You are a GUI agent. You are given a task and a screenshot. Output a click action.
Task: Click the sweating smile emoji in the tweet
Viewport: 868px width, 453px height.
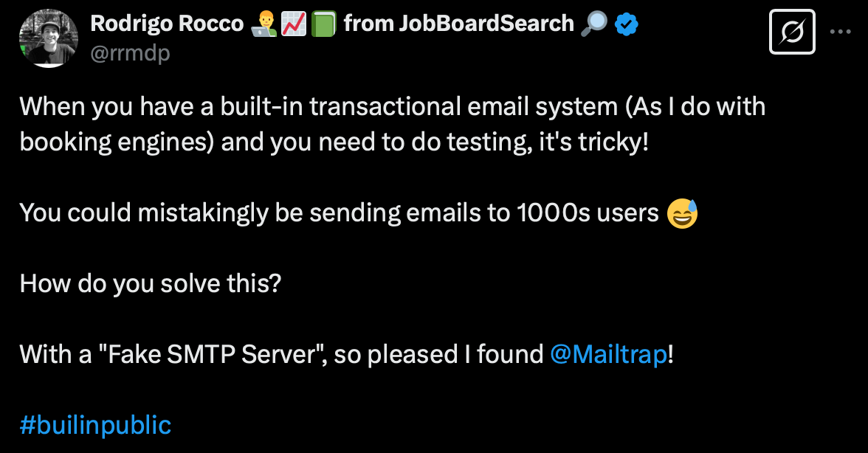click(681, 213)
